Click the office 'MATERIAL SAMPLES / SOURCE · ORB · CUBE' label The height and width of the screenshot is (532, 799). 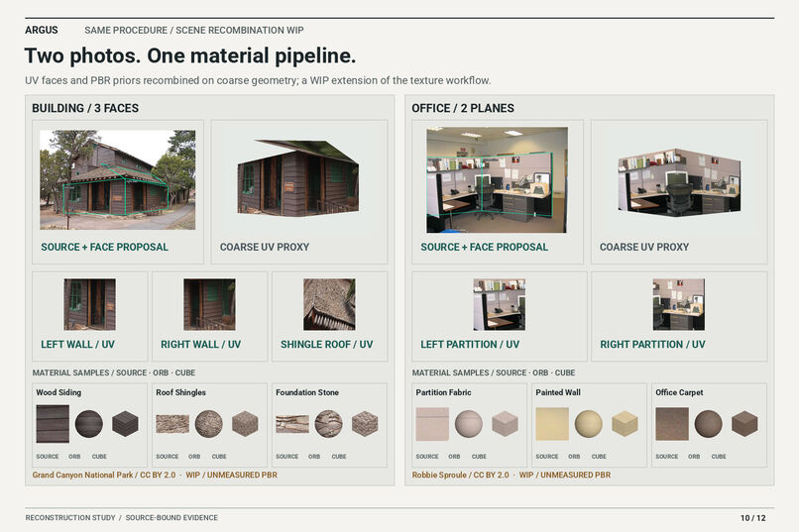(x=494, y=372)
